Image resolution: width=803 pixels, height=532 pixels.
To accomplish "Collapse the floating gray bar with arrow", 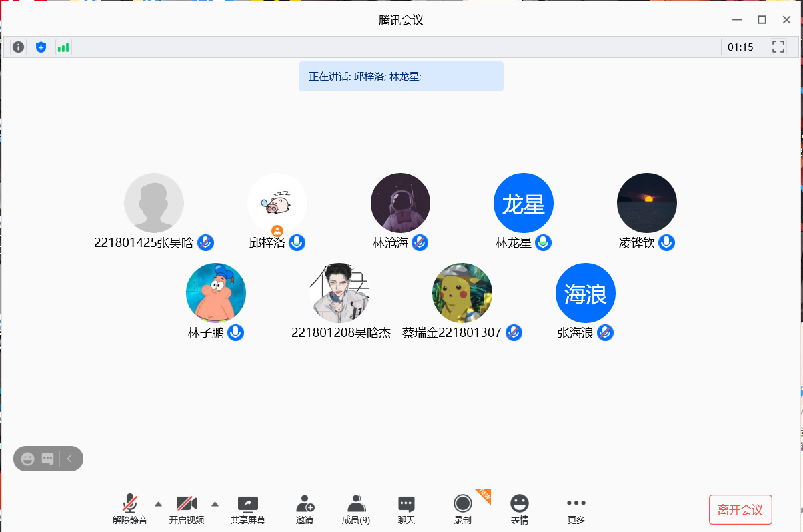I will [69, 459].
